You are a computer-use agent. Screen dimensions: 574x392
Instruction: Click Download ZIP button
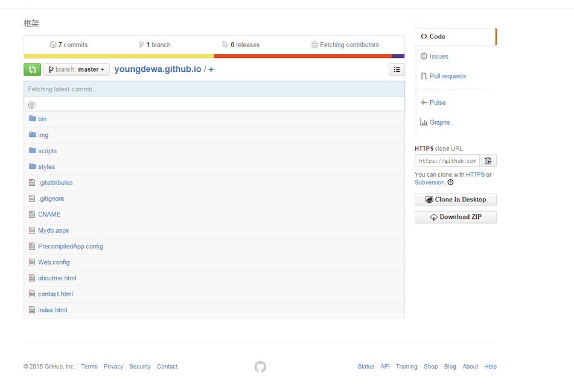455,217
